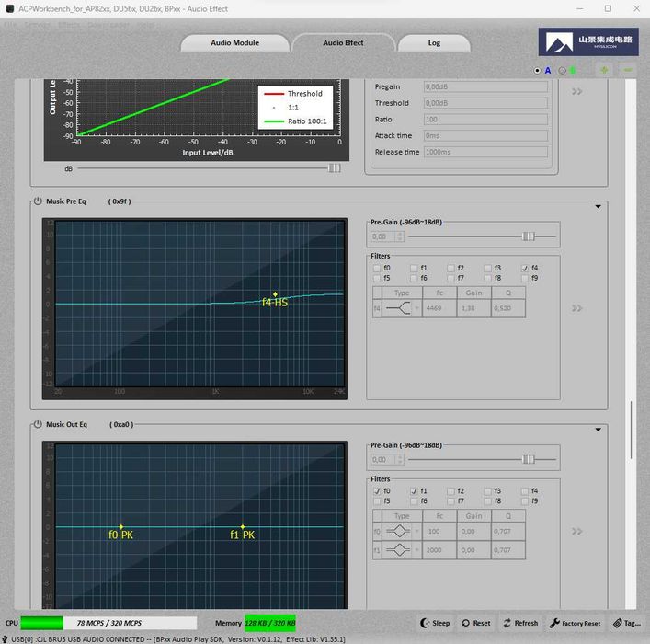Click the CPU usage bar showing 78 MCPS
The height and width of the screenshot is (644, 650).
[108, 623]
